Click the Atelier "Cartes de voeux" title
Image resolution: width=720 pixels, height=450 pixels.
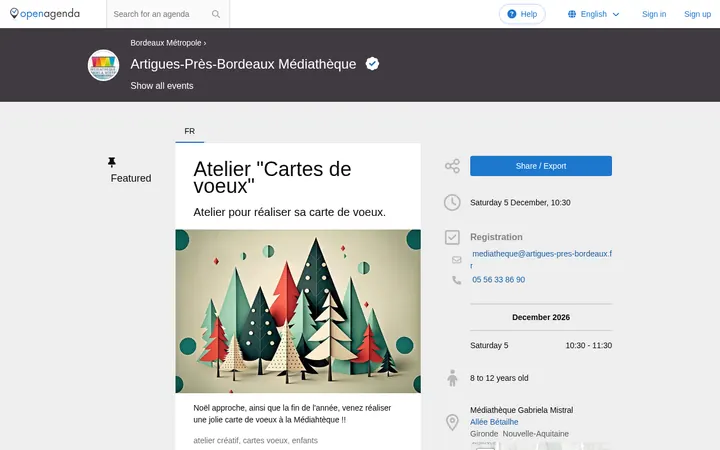coord(272,177)
